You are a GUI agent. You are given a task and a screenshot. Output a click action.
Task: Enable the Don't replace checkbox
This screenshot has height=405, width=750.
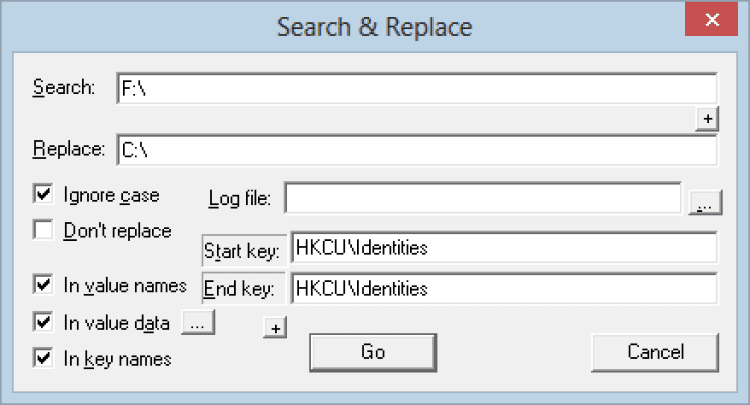(43, 231)
